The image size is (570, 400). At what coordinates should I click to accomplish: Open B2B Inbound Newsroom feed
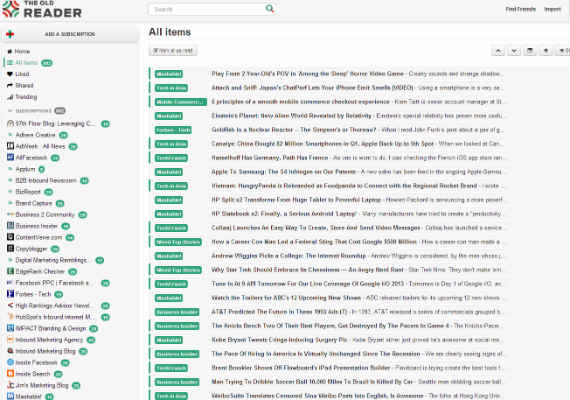tap(46, 180)
